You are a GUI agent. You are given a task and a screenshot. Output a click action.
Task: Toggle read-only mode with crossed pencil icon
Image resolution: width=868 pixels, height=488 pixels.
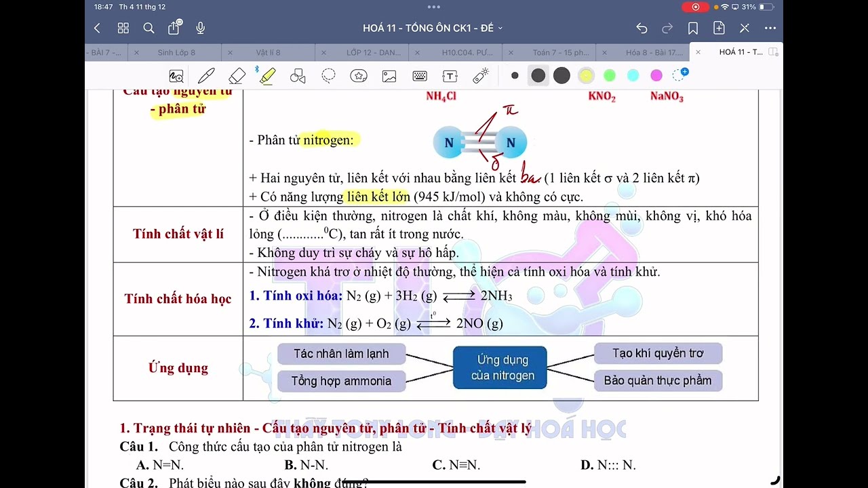click(x=745, y=28)
